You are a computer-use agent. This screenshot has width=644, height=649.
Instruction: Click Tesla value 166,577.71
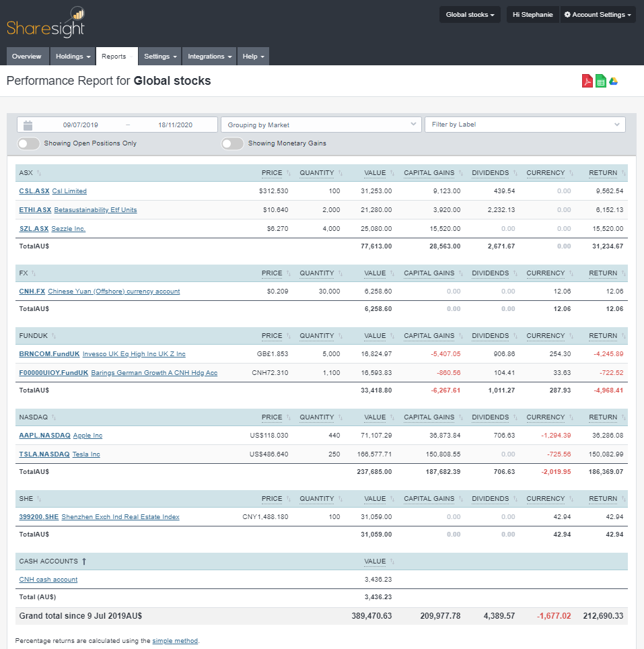pos(374,454)
